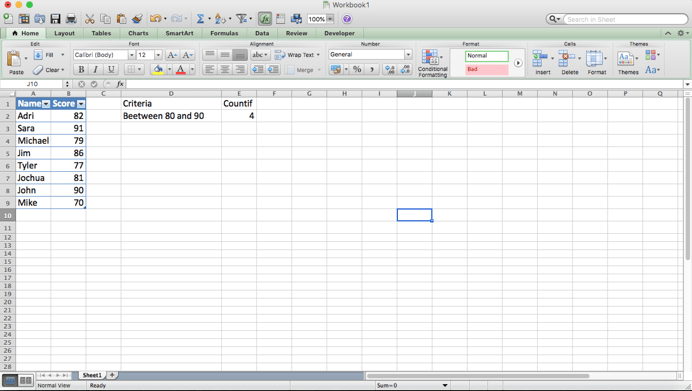Click the Wrap Text button
The image size is (692, 391).
(297, 55)
